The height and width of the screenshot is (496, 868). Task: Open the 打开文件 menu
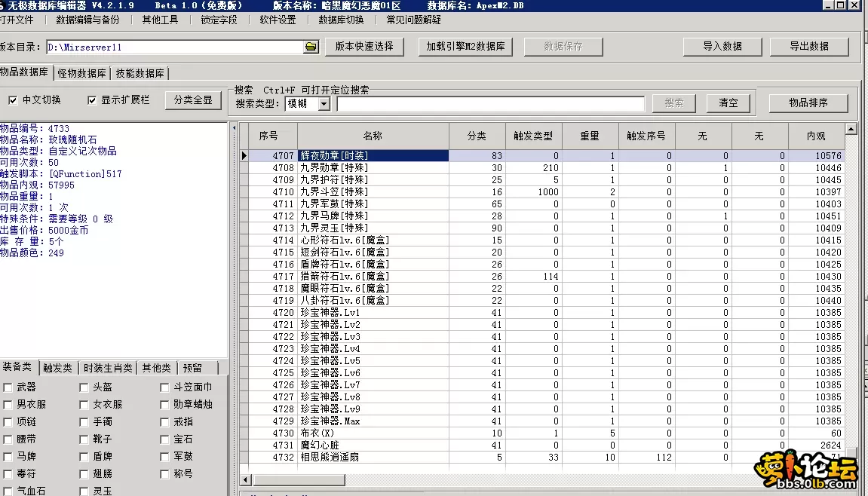[16, 20]
